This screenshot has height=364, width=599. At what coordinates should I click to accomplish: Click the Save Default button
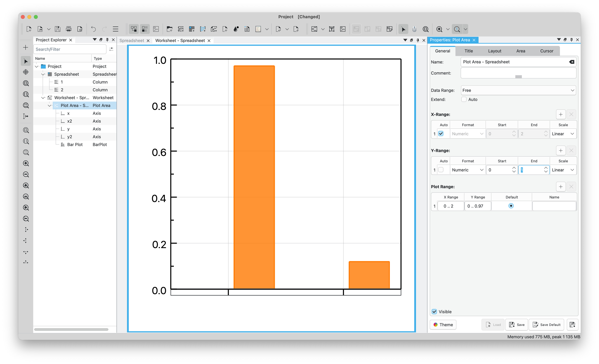pos(546,325)
